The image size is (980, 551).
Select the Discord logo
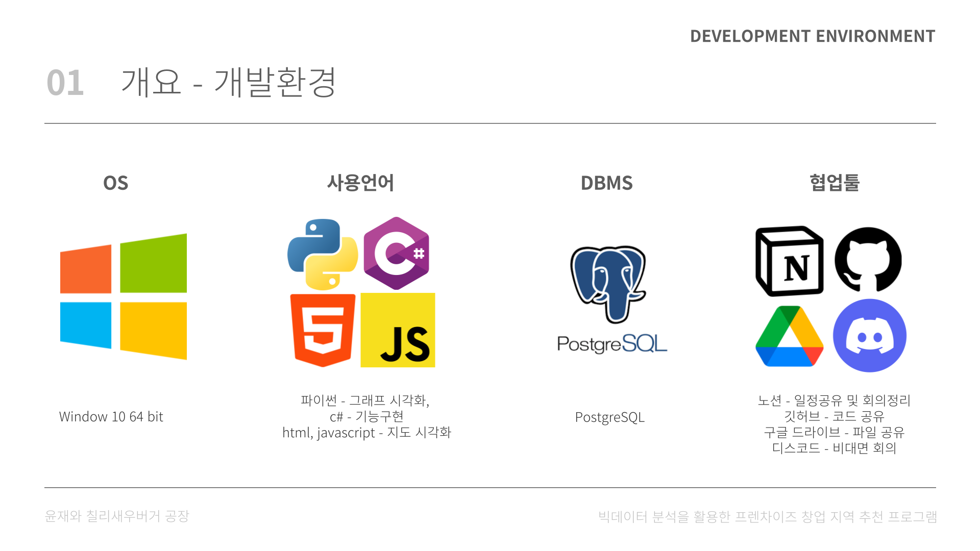coord(870,335)
